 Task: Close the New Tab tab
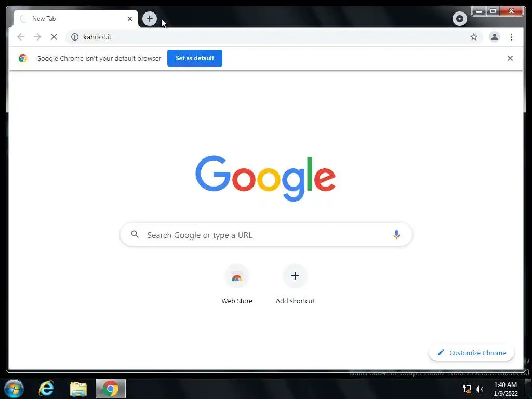(129, 19)
